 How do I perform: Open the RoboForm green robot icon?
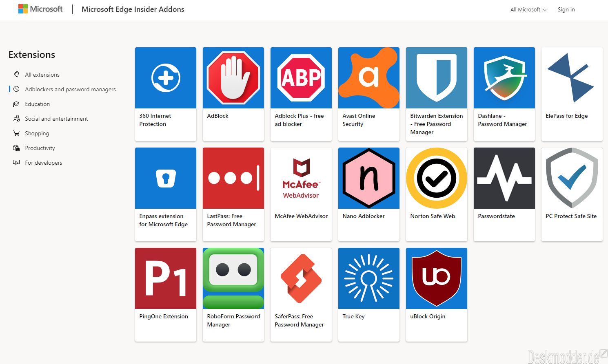233,278
